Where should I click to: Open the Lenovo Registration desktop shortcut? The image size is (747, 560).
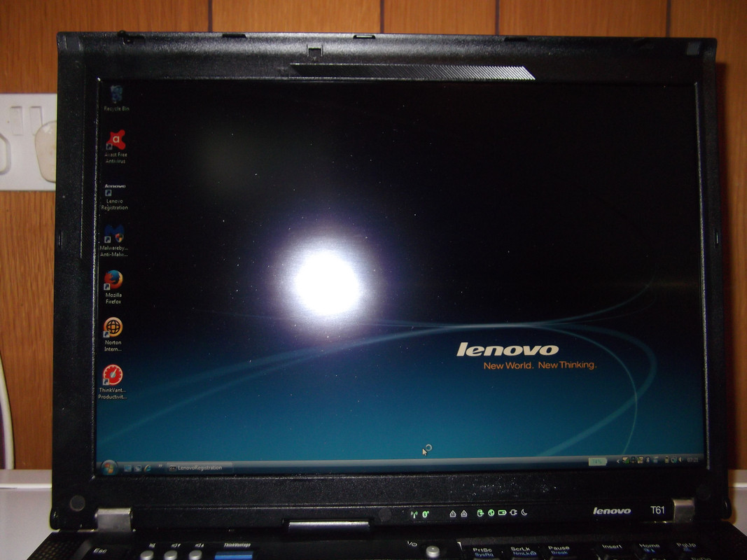114,197
